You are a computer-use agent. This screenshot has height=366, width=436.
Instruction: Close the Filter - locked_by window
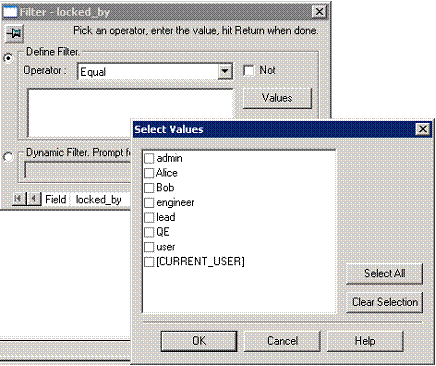319,12
